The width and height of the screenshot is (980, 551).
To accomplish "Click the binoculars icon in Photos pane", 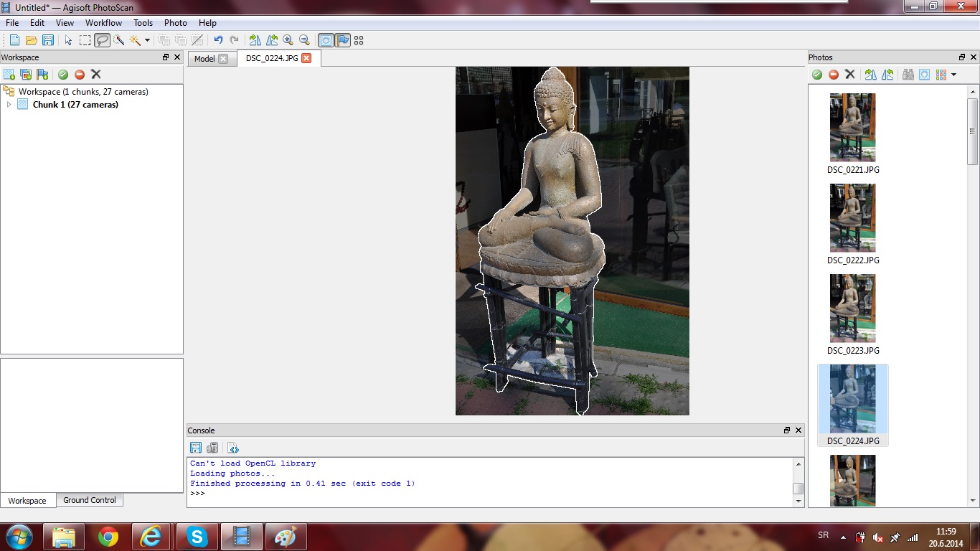I will click(908, 75).
